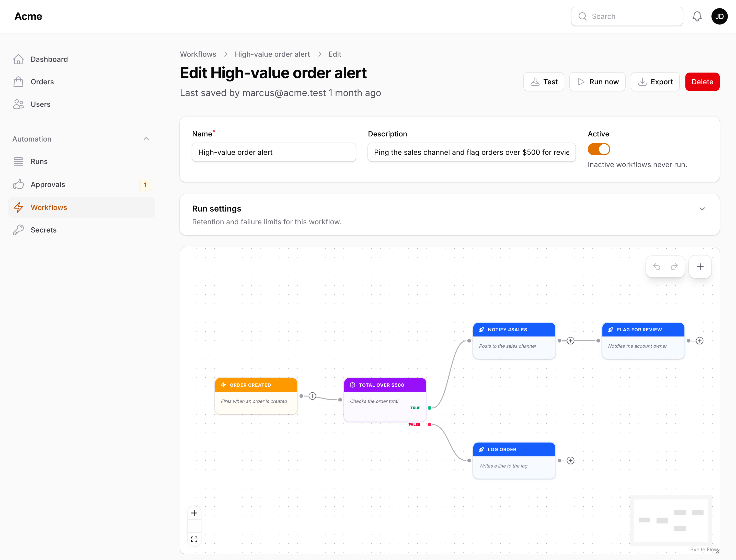Zoom out on the workflow canvas

click(194, 526)
